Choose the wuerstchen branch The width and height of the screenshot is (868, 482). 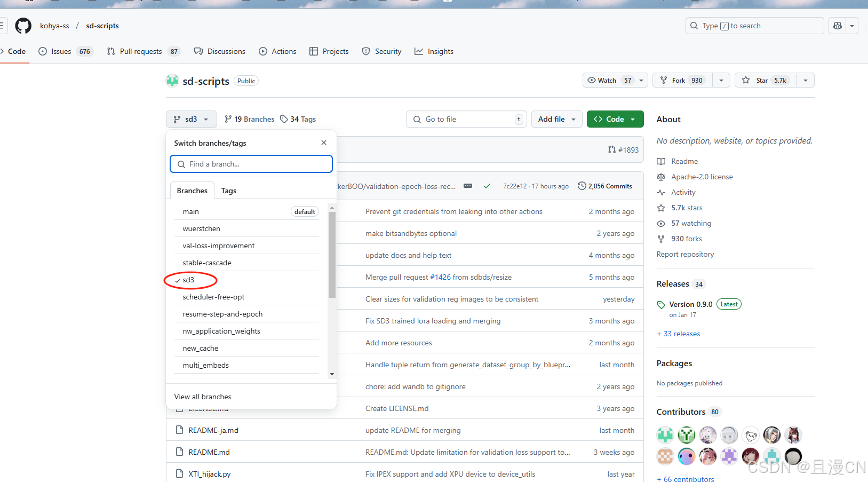(x=246, y=228)
